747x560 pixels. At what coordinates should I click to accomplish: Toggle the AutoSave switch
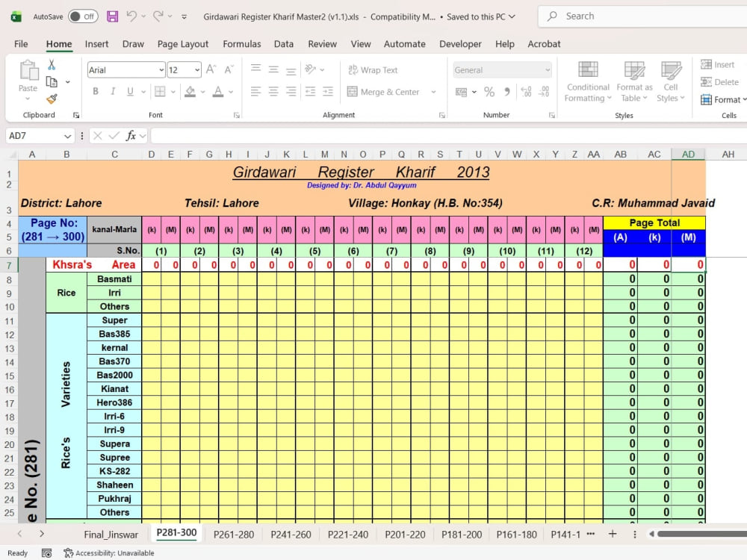coord(83,16)
